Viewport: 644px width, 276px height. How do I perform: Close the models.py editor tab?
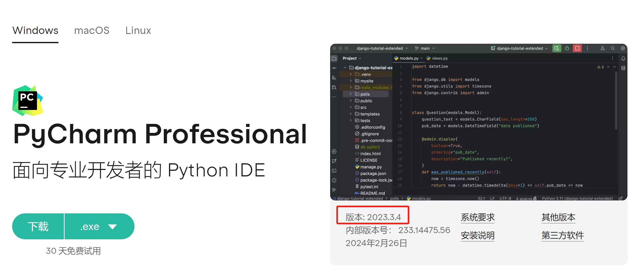pos(421,58)
